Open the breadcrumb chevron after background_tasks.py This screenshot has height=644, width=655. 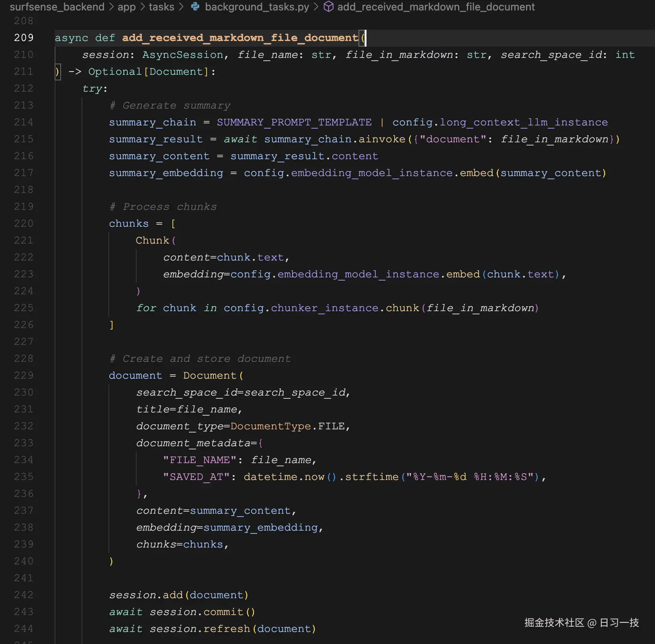click(x=317, y=7)
